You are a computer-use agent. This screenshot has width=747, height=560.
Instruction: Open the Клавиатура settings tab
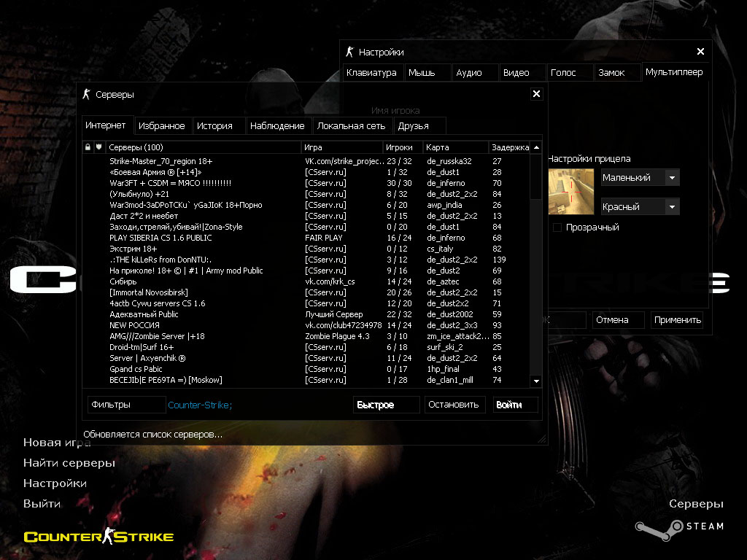(x=373, y=72)
